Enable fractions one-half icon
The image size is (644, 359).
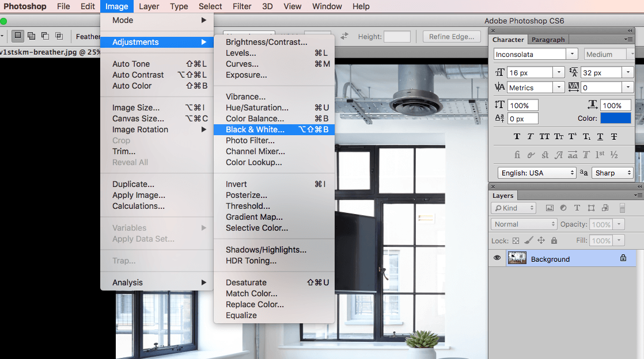pos(614,155)
